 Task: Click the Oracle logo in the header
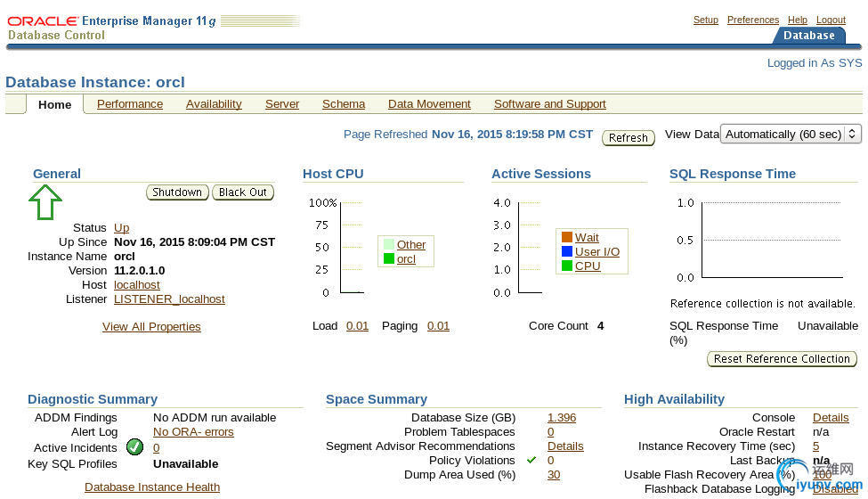43,21
